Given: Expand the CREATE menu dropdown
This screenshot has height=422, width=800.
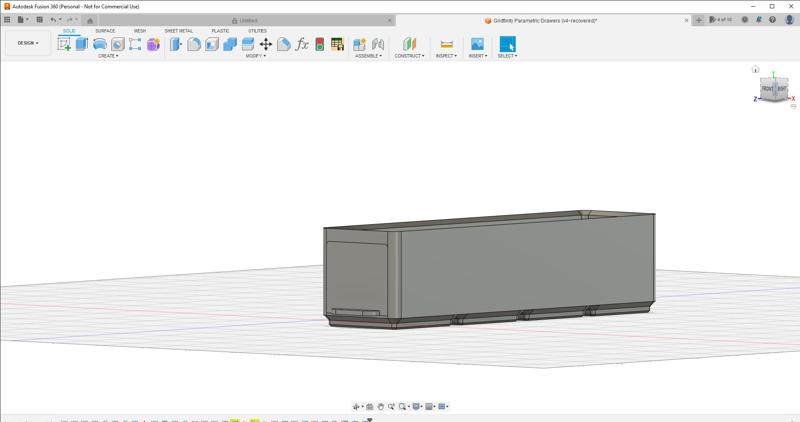Looking at the screenshot, I should (107, 56).
